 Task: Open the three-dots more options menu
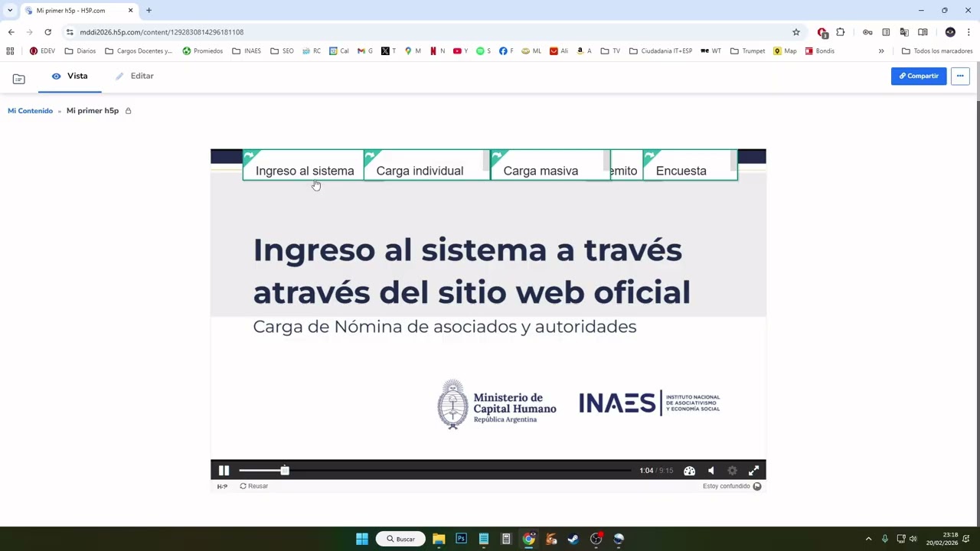click(x=960, y=76)
